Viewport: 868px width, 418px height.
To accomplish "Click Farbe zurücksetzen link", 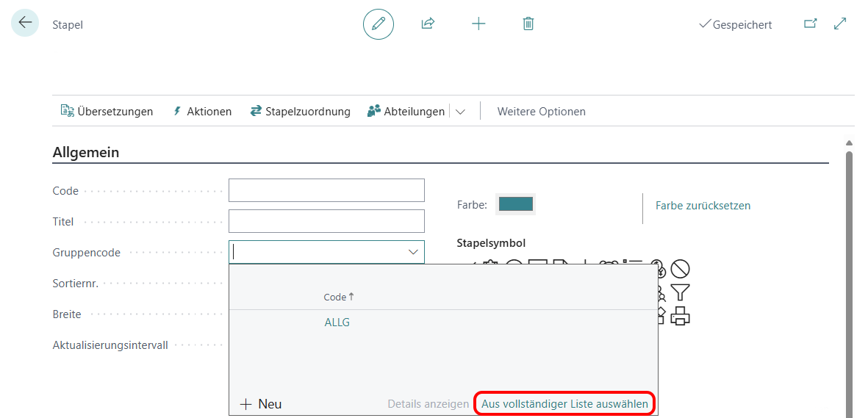I will (x=703, y=206).
